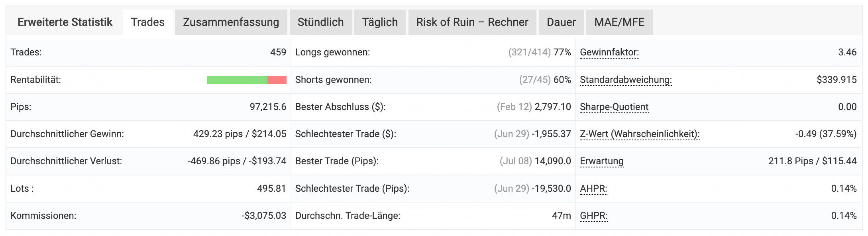The height and width of the screenshot is (236, 868).
Task: Click the Trades count value 459
Action: [278, 52]
